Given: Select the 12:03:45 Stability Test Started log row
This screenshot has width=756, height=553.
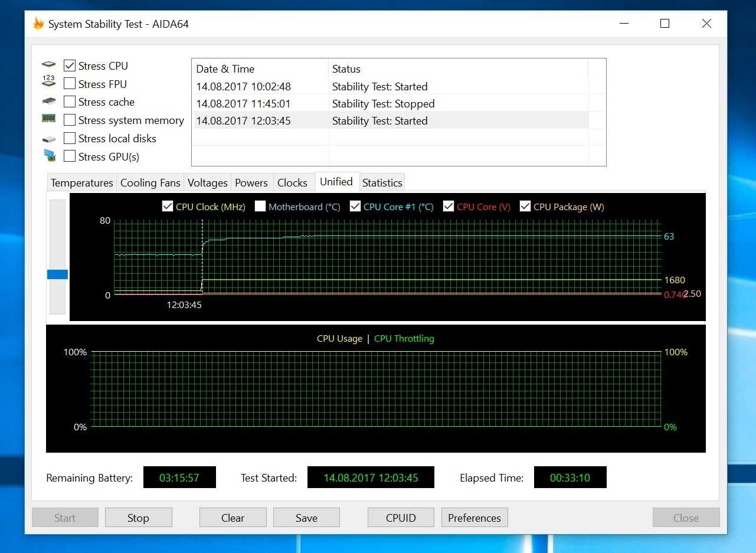Looking at the screenshot, I should [391, 121].
